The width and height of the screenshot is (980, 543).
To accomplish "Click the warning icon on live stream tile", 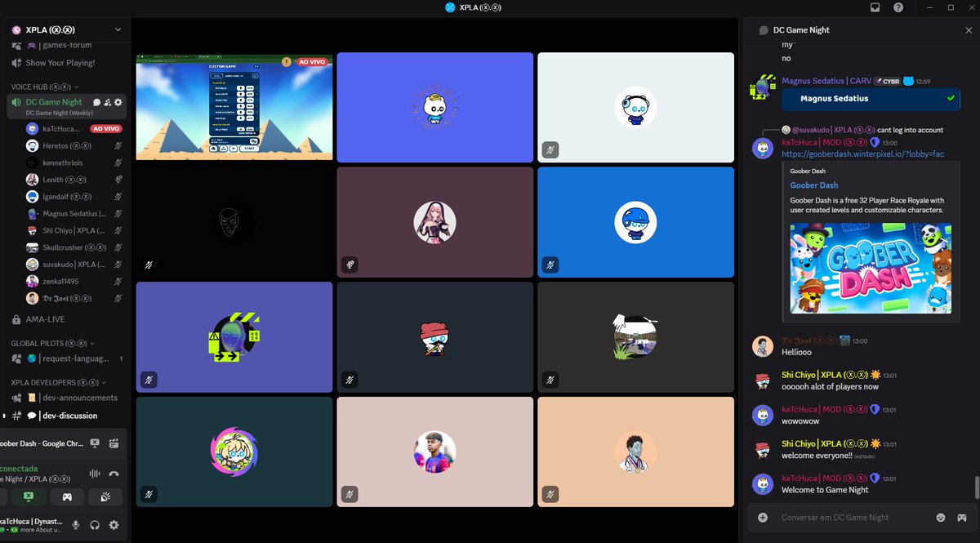I will [x=287, y=61].
